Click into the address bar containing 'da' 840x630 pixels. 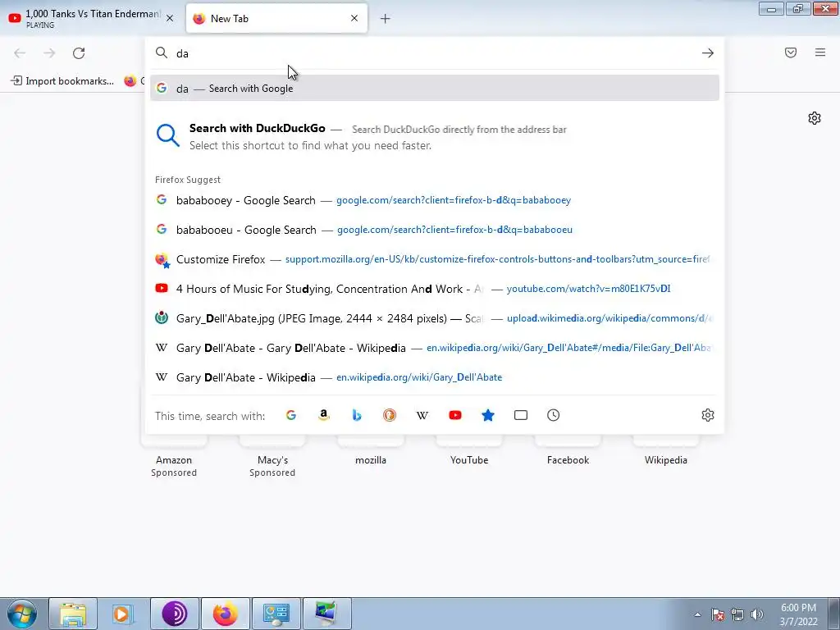[x=434, y=53]
